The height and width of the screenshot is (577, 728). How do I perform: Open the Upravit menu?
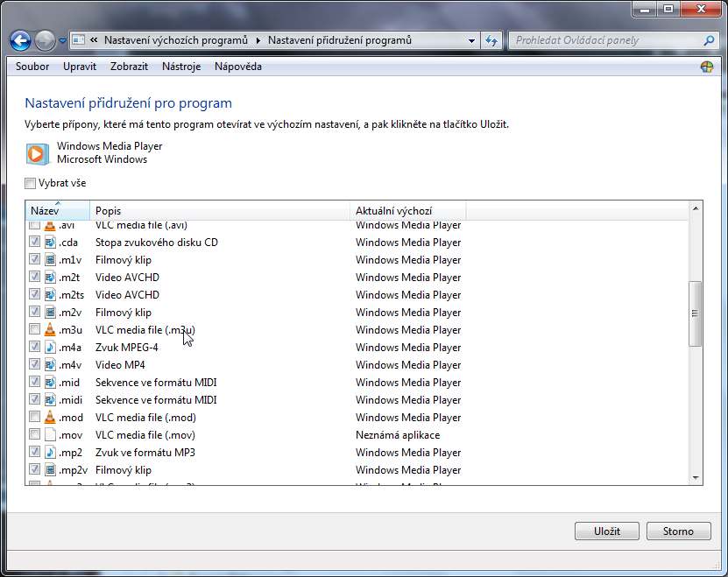click(80, 67)
